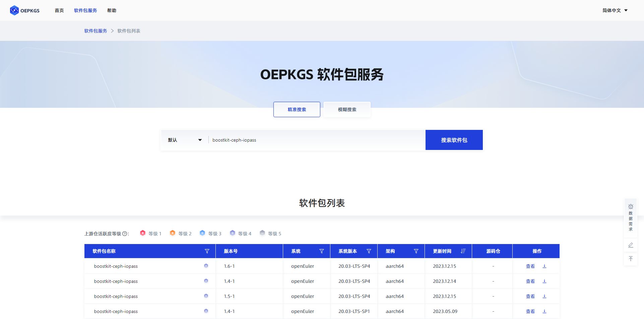The image size is (644, 319).
Task: Open the 系统 column filter
Action: (322, 251)
